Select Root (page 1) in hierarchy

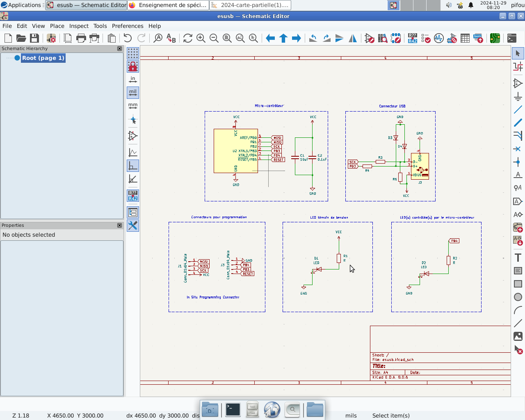click(x=43, y=58)
